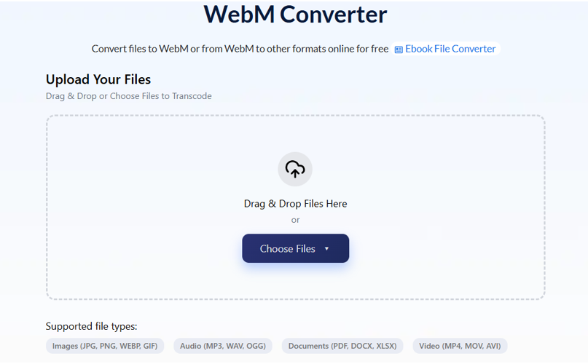Expand the Choose Files dropdown arrow

[326, 248]
